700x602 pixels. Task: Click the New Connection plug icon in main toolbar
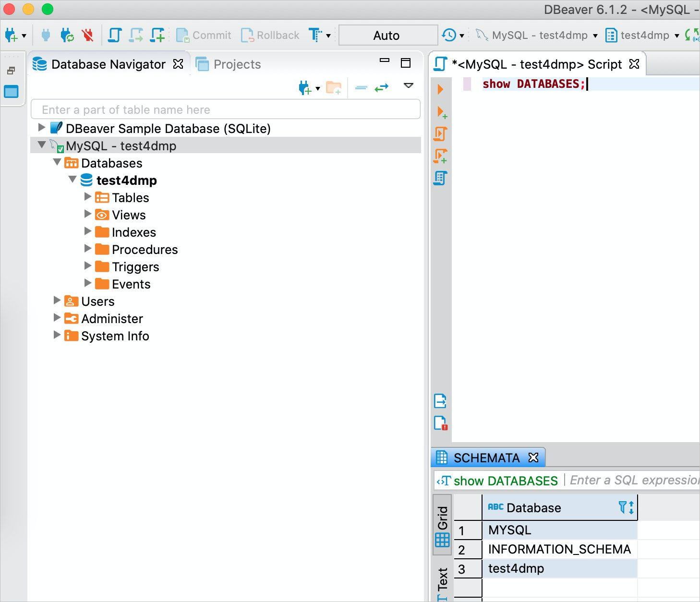pos(11,35)
